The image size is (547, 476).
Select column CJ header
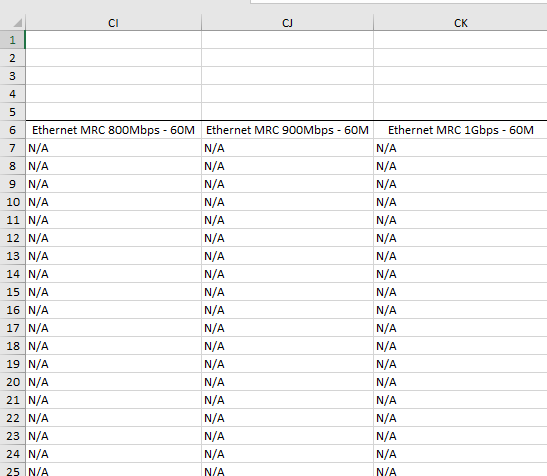point(287,23)
